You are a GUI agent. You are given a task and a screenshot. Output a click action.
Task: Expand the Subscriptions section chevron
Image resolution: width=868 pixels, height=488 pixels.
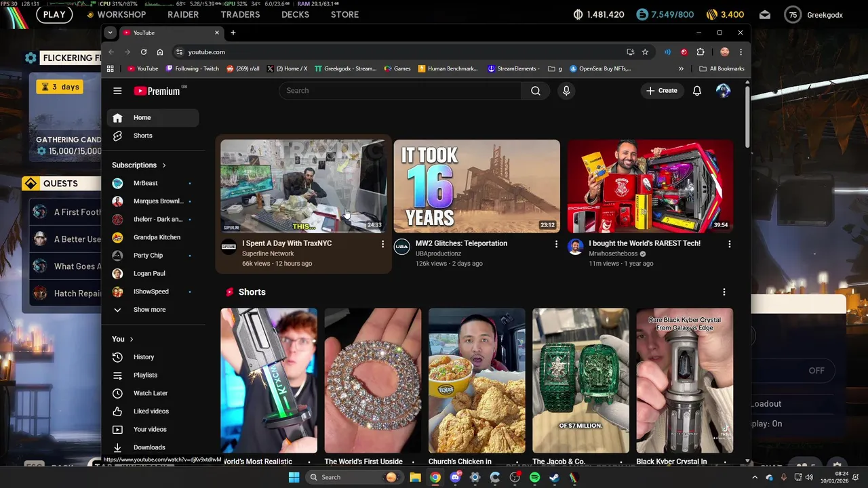164,165
